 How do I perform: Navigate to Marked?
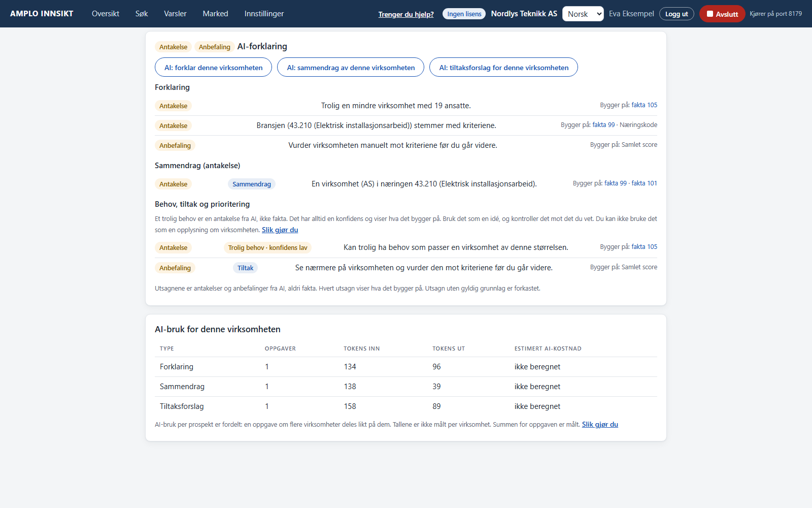tap(215, 14)
